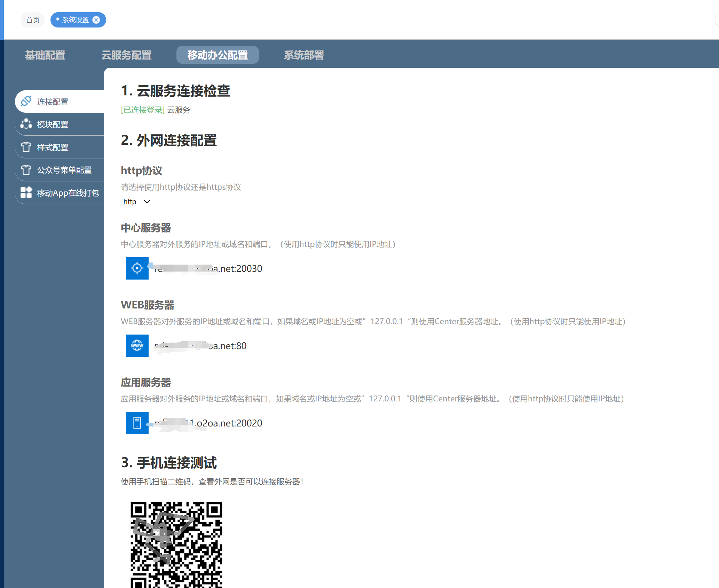719x588 pixels.
Task: Click the WEB server www icon
Action: click(x=137, y=345)
